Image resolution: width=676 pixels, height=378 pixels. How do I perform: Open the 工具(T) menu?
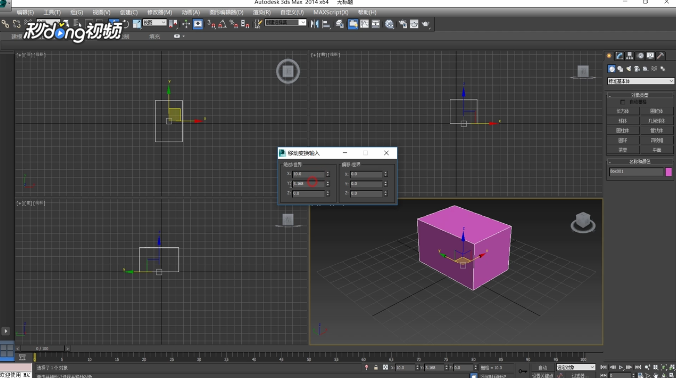[x=52, y=12]
